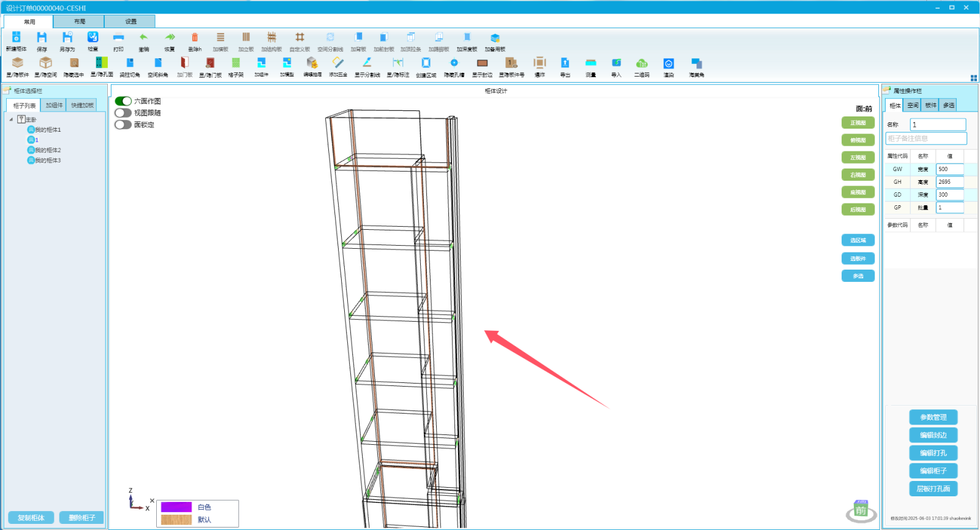This screenshot has height=530, width=980.
Task: Toggle 显/隐板件 panel visibility icon
Action: click(18, 62)
